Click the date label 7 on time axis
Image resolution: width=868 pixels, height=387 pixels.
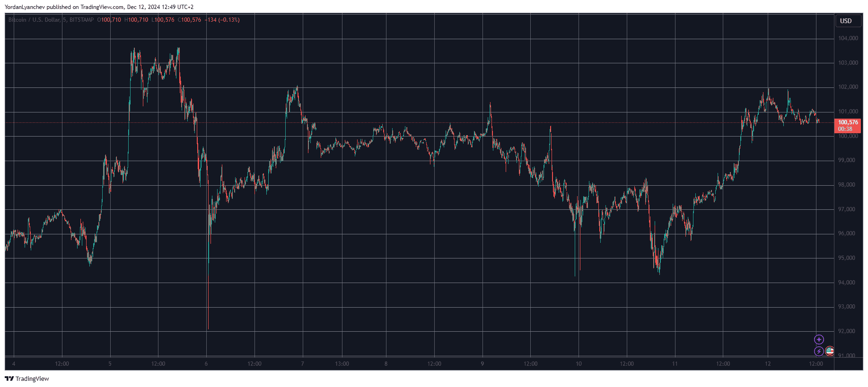pos(303,364)
